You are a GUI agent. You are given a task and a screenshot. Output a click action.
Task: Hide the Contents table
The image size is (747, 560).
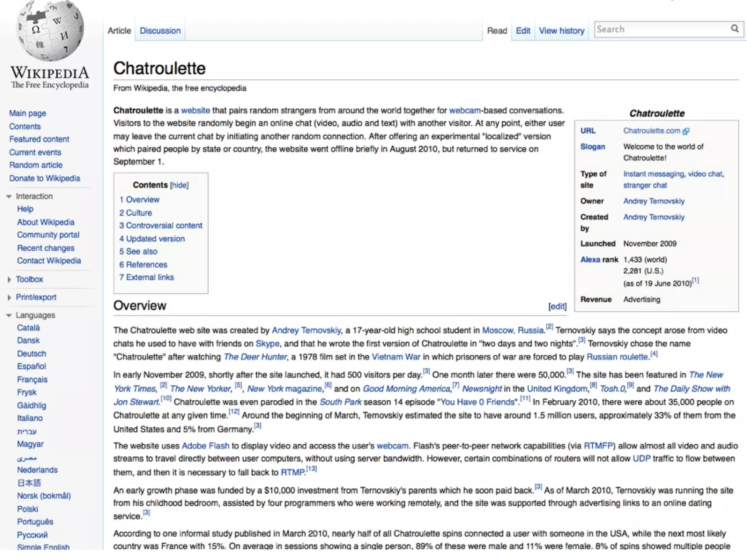point(179,185)
